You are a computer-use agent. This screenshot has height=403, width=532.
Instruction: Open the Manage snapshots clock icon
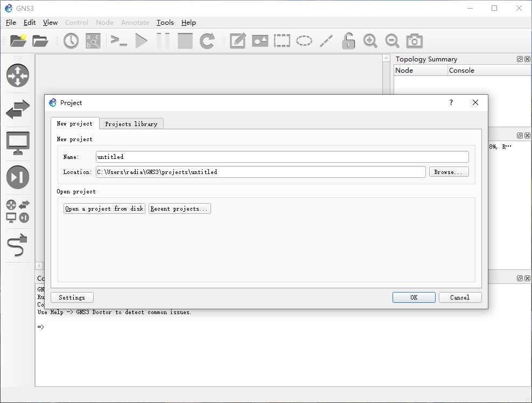71,41
